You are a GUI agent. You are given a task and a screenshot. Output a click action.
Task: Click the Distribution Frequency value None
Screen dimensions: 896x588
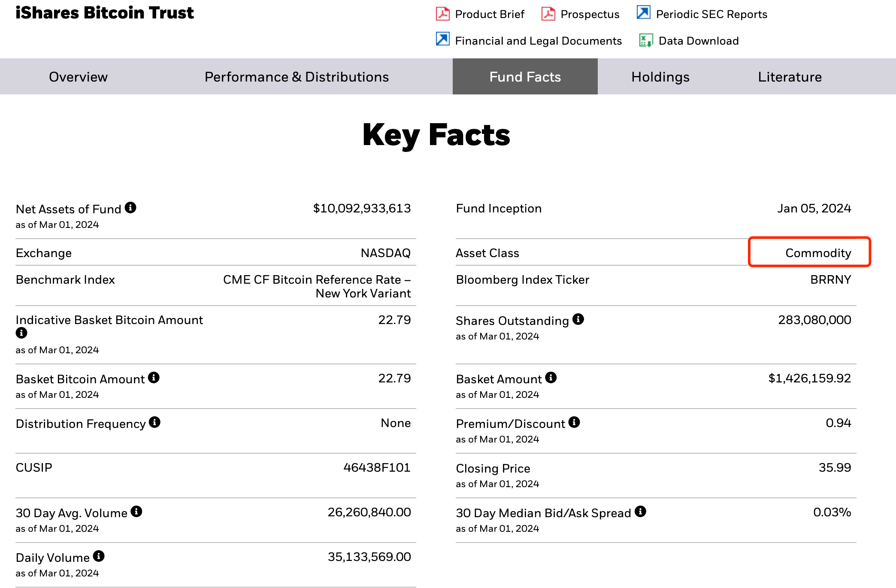(x=396, y=423)
